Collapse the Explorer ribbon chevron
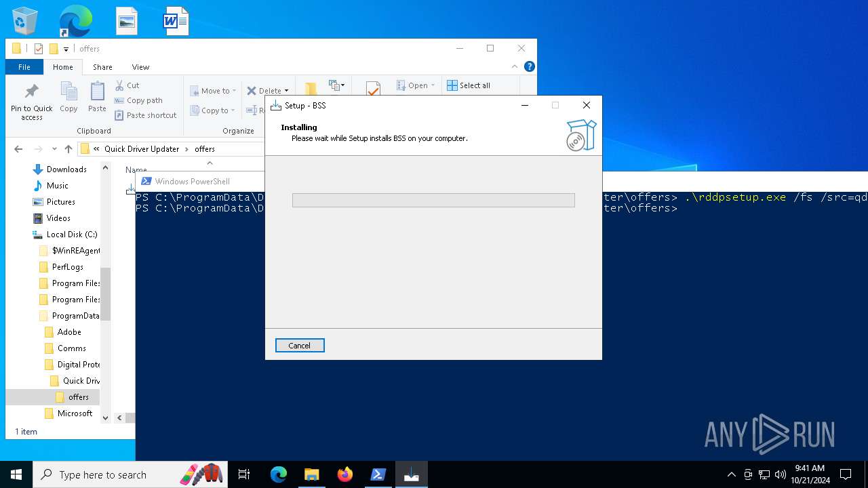Screen dimensions: 868x488 coord(515,66)
